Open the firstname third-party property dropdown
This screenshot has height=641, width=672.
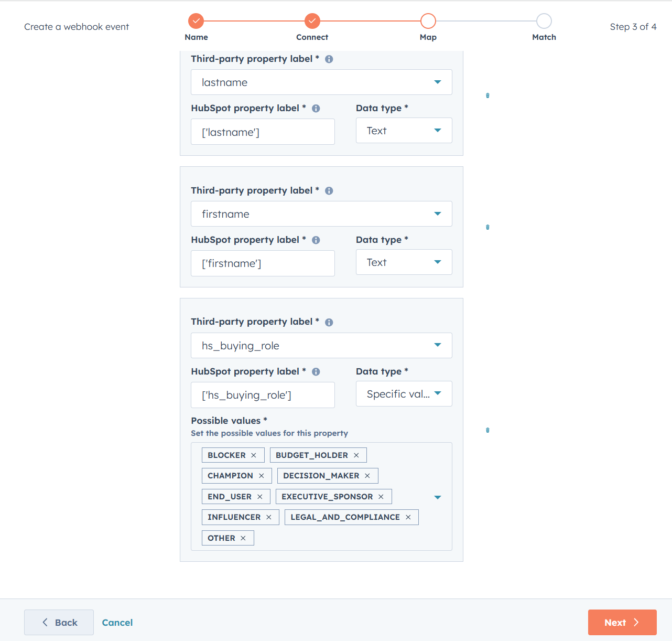[437, 213]
